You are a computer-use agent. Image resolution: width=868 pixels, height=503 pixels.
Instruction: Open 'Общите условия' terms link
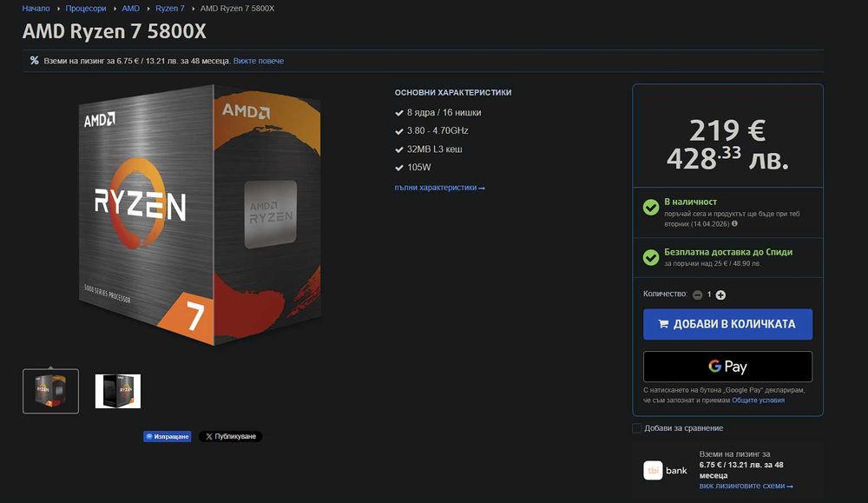(x=758, y=400)
